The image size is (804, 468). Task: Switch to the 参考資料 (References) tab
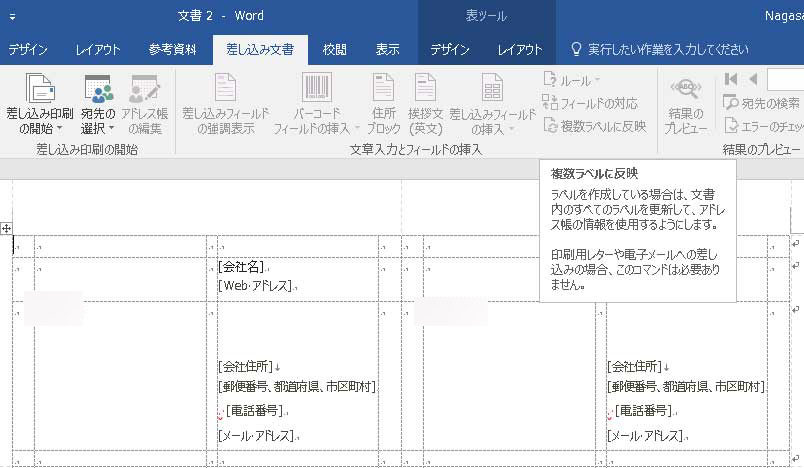point(173,50)
